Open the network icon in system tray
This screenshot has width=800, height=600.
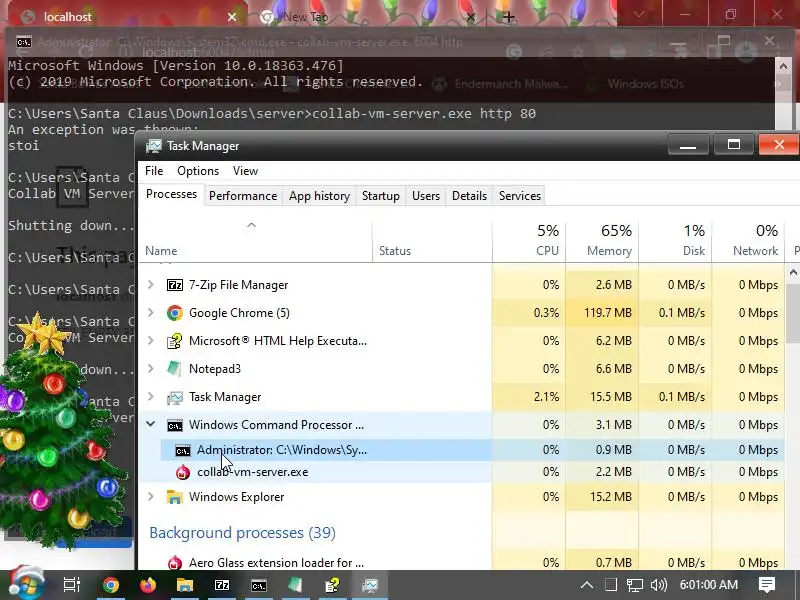pyautogui.click(x=635, y=585)
